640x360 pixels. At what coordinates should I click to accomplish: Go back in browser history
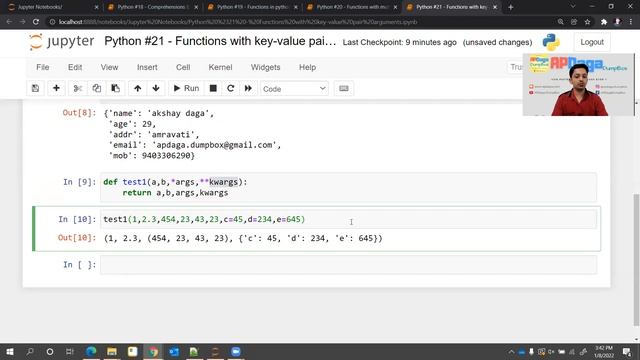[9, 22]
